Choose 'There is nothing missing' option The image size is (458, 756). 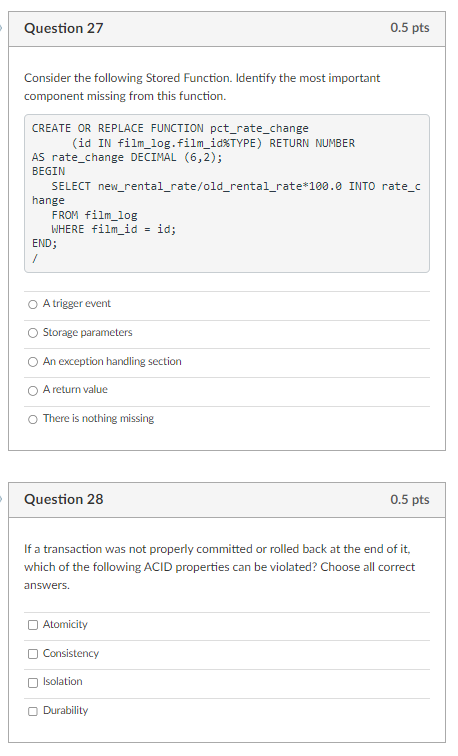tap(33, 419)
